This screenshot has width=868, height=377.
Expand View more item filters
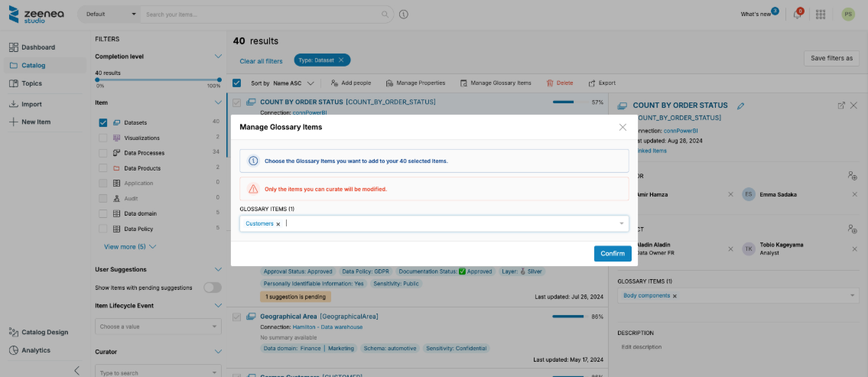tap(130, 247)
